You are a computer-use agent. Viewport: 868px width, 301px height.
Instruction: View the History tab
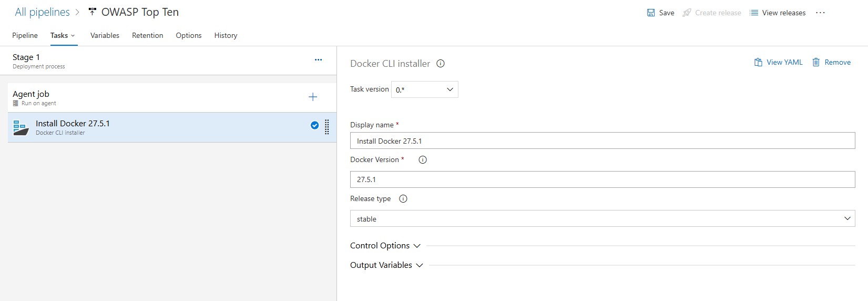pyautogui.click(x=226, y=35)
